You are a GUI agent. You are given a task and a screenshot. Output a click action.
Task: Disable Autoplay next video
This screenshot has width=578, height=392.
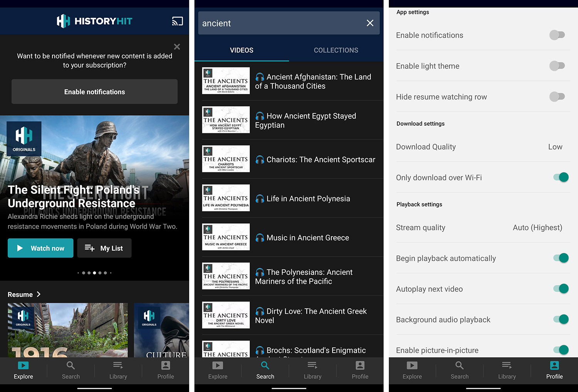(x=560, y=288)
